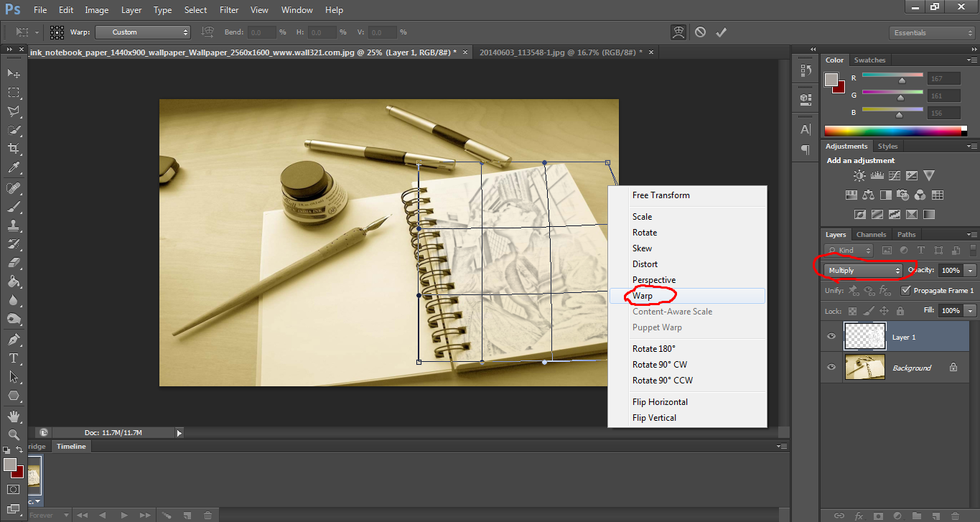980x522 pixels.
Task: Open the Layers panel options menu
Action: [971, 235]
